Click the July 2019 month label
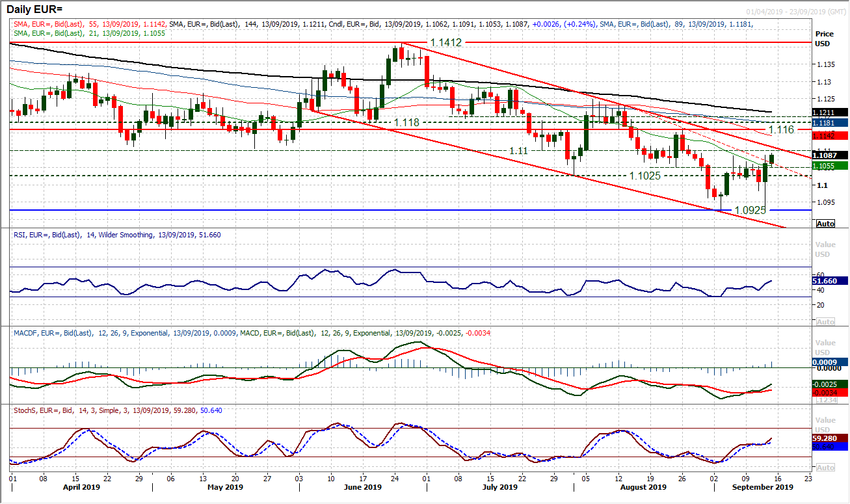 pyautogui.click(x=501, y=486)
